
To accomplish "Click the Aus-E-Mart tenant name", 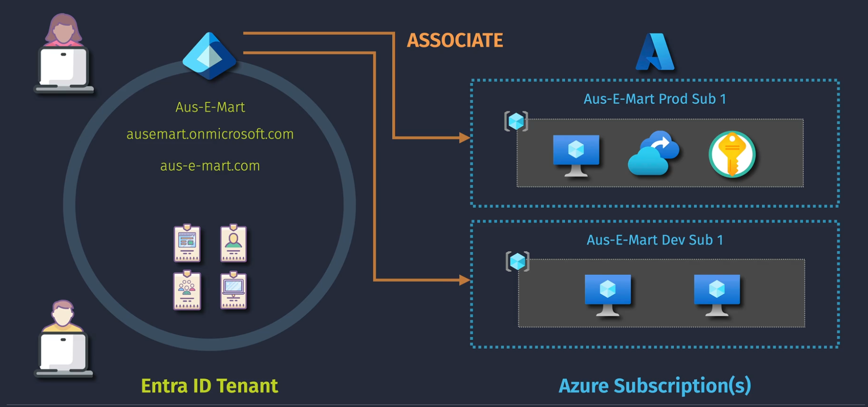I will 210,107.
